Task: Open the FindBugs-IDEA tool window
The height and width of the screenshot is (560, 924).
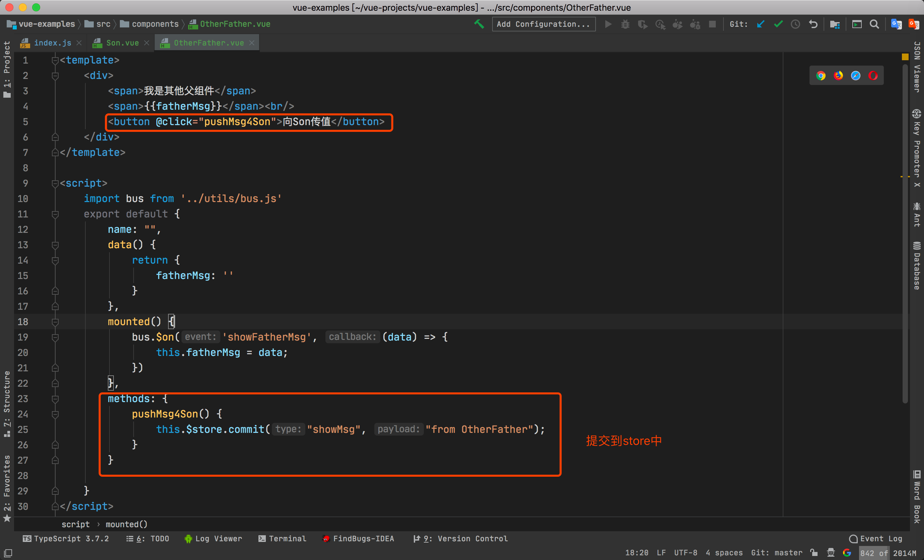Action: [x=358, y=539]
